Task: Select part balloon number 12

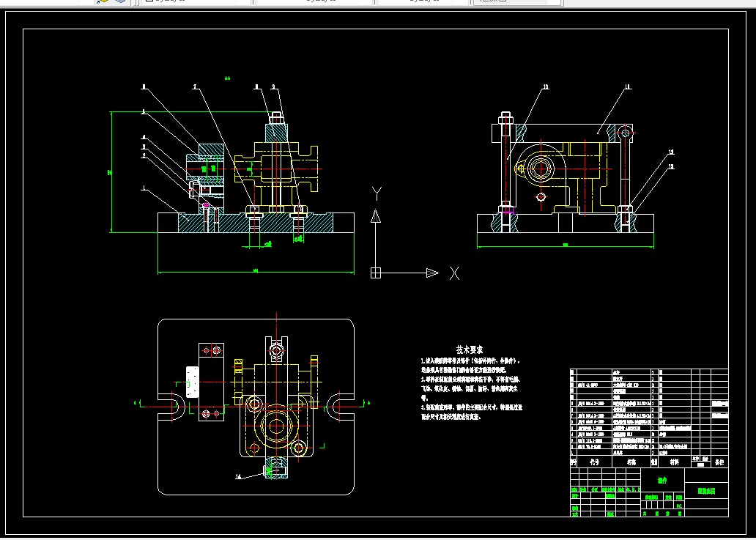Action: coord(671,152)
